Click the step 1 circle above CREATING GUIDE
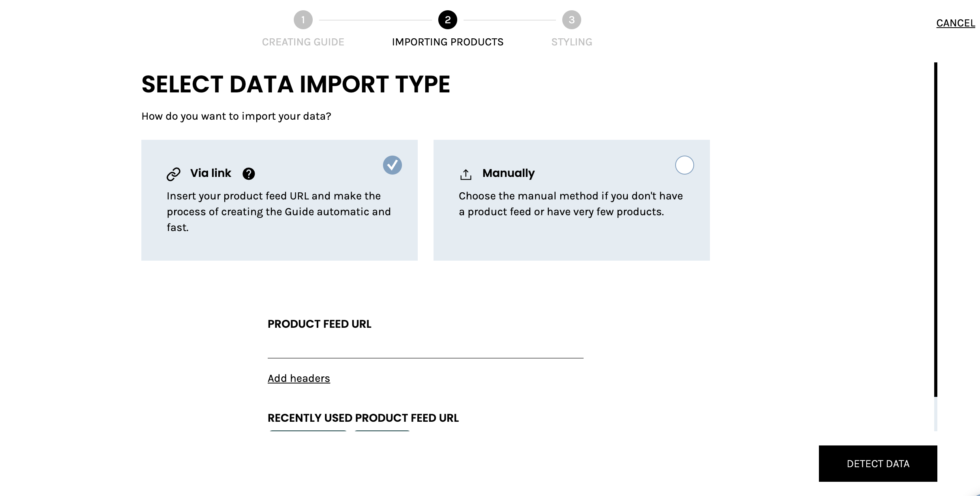Screen dimensions: 980x496 point(303,19)
